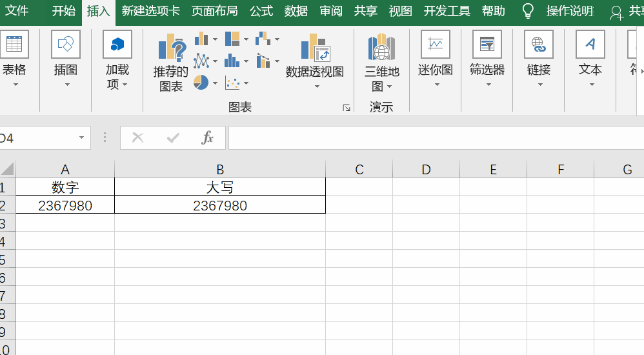The height and width of the screenshot is (355, 644).
Task: Select cell B2 with 2367980
Action: 220,205
